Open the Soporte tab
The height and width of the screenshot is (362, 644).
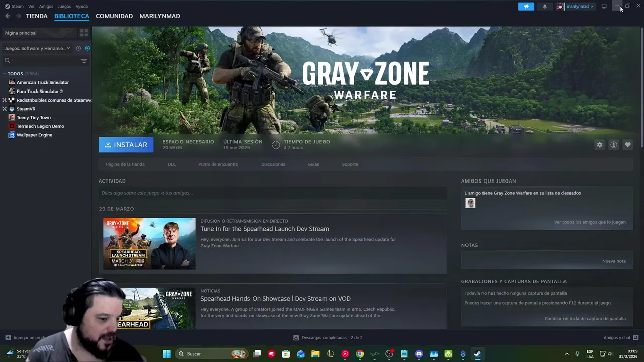click(350, 164)
